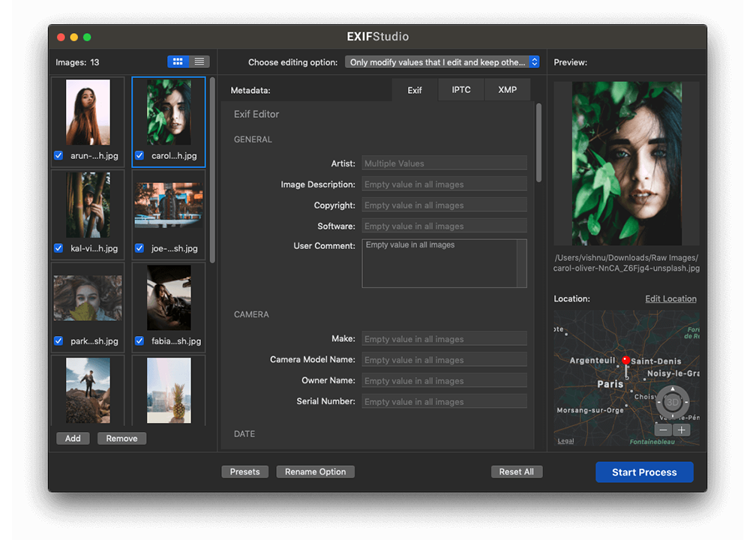The height and width of the screenshot is (540, 756).
Task: Open Presets
Action: point(245,472)
